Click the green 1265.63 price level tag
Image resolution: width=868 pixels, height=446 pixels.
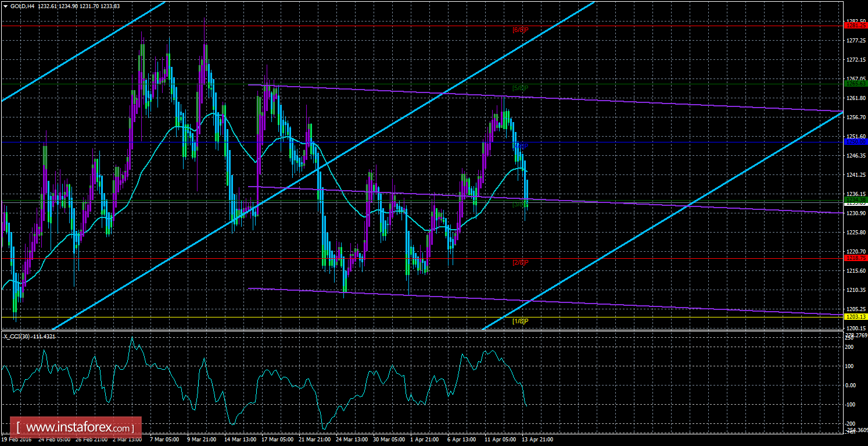point(855,84)
